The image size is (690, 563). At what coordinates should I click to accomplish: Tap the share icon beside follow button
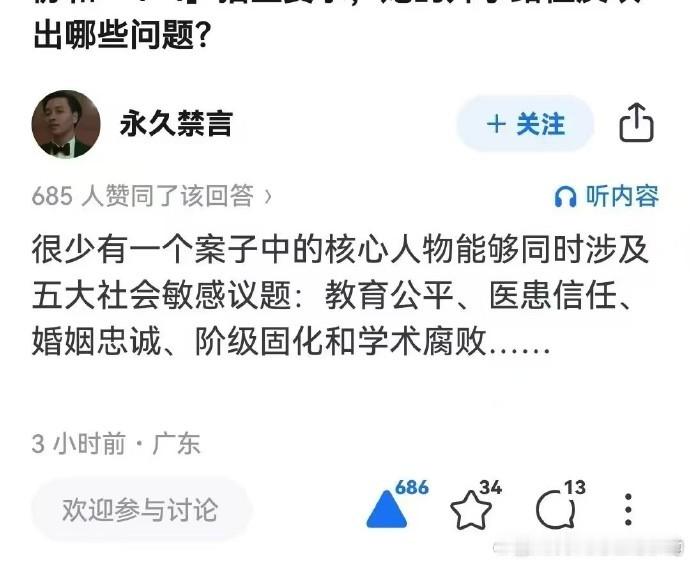tap(637, 123)
